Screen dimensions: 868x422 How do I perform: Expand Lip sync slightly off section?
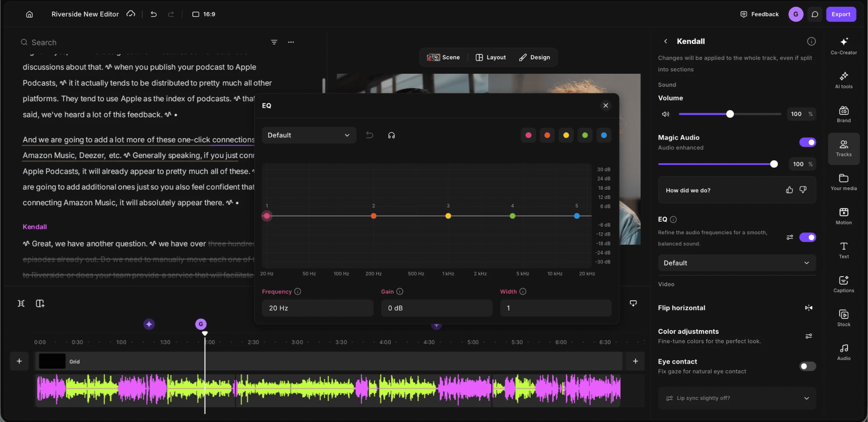pyautogui.click(x=737, y=398)
